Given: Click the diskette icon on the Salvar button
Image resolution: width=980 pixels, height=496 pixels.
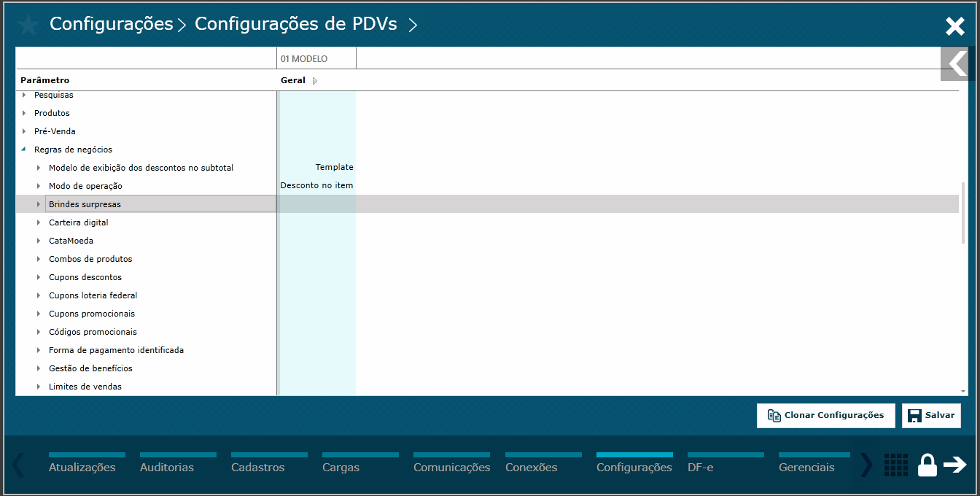Looking at the screenshot, I should [x=915, y=415].
